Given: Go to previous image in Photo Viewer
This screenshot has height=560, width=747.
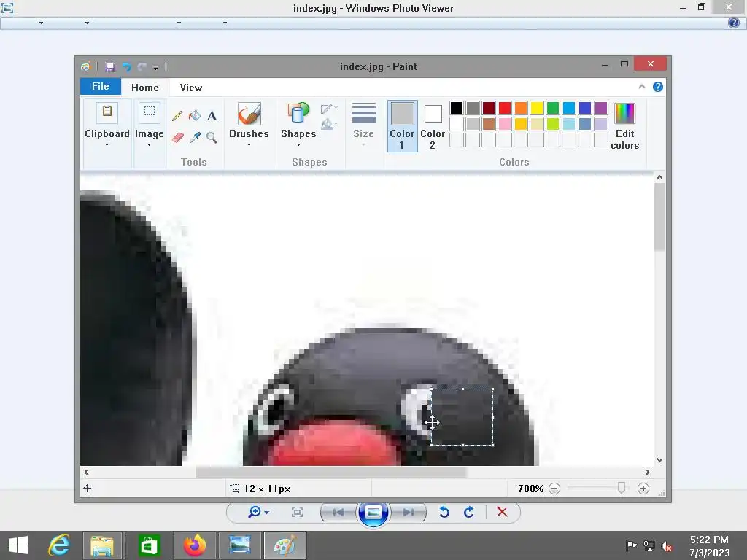Looking at the screenshot, I should [x=338, y=513].
